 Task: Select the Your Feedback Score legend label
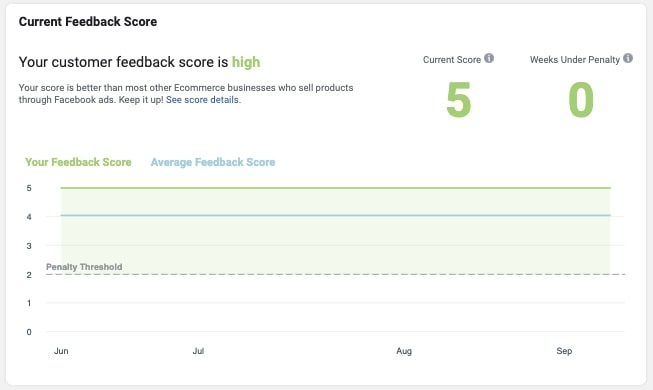pyautogui.click(x=78, y=162)
